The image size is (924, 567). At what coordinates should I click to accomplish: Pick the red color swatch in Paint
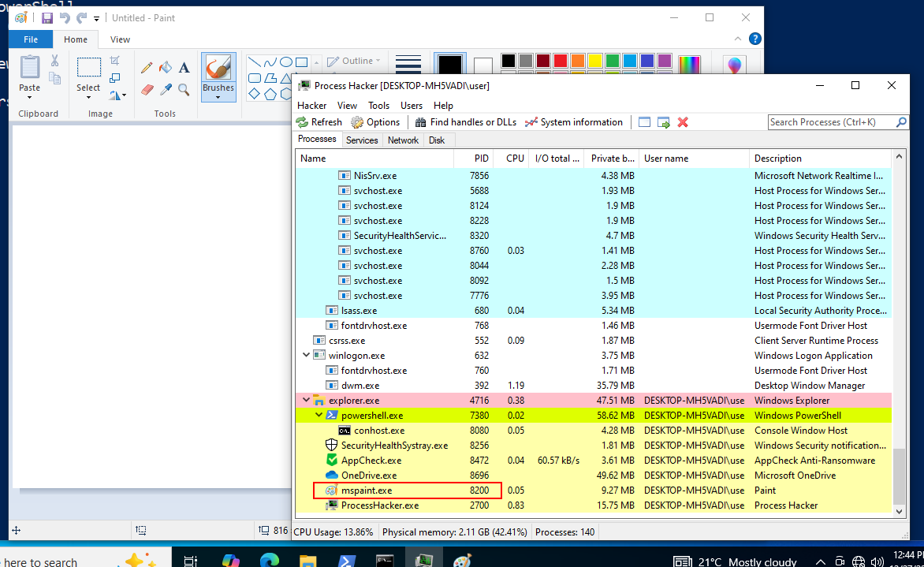point(559,59)
